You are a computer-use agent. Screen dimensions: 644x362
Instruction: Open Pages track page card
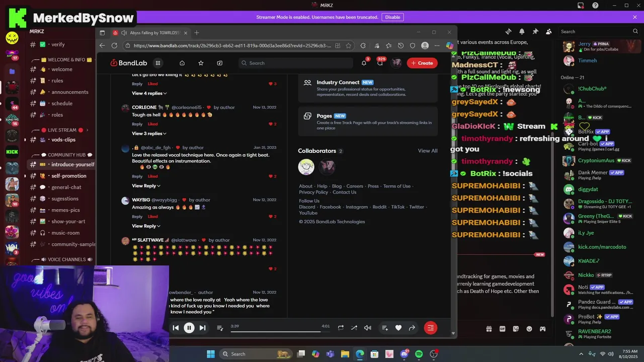click(368, 122)
